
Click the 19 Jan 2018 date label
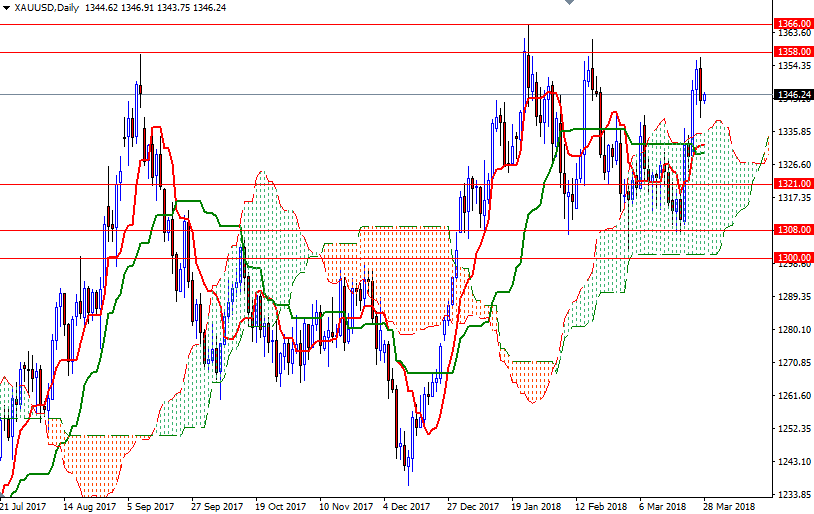pyautogui.click(x=536, y=506)
